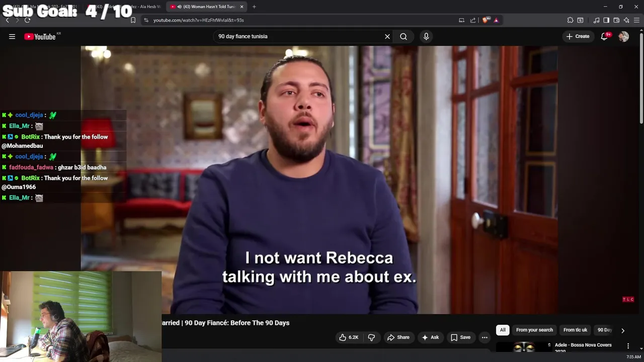Select the 'All' filter chip

pyautogui.click(x=503, y=330)
